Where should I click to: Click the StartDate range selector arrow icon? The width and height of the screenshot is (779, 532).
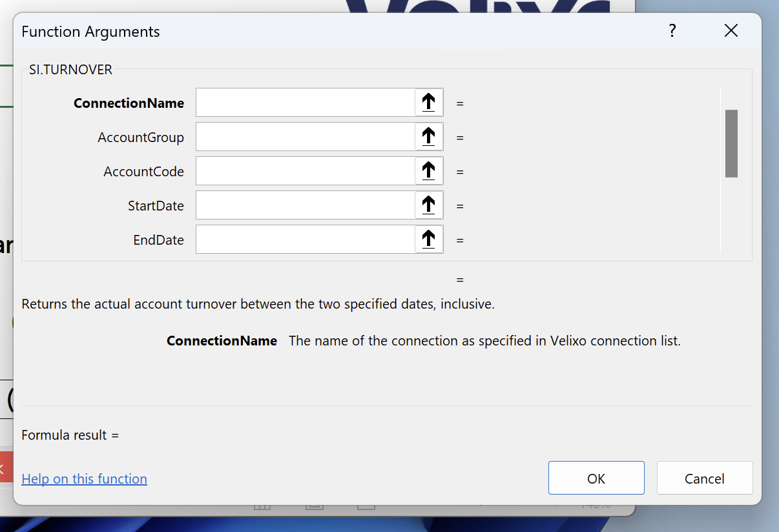(x=428, y=205)
